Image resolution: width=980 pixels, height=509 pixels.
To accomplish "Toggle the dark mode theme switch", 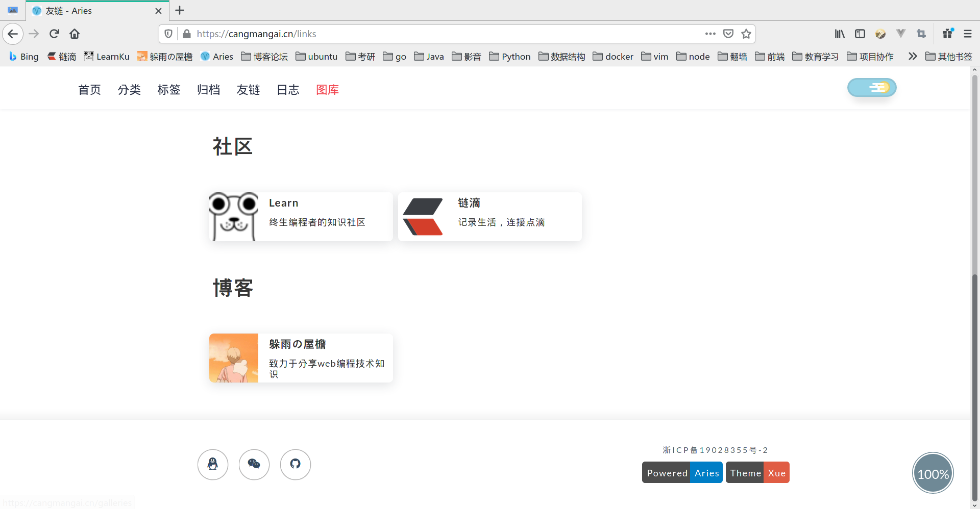I will point(872,88).
